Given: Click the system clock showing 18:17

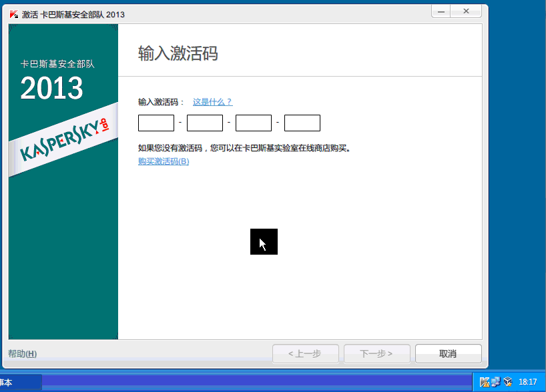Looking at the screenshot, I should pyautogui.click(x=528, y=382).
